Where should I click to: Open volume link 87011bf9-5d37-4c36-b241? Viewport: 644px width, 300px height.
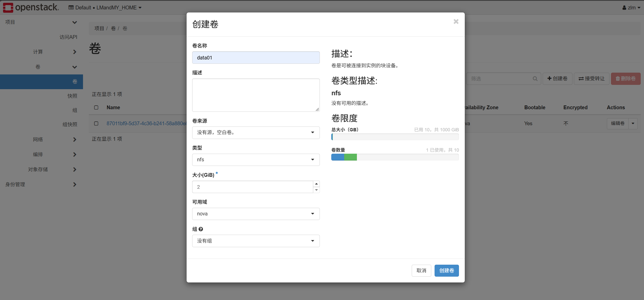click(x=147, y=123)
